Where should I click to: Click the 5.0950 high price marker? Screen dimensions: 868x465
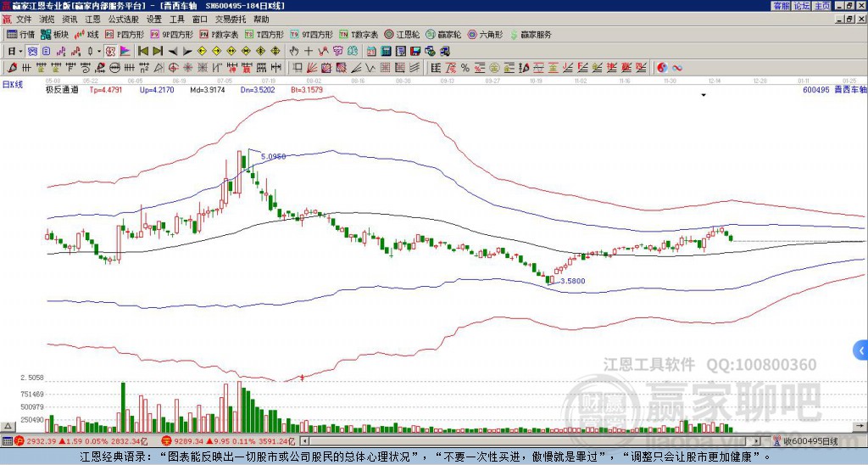(274, 157)
